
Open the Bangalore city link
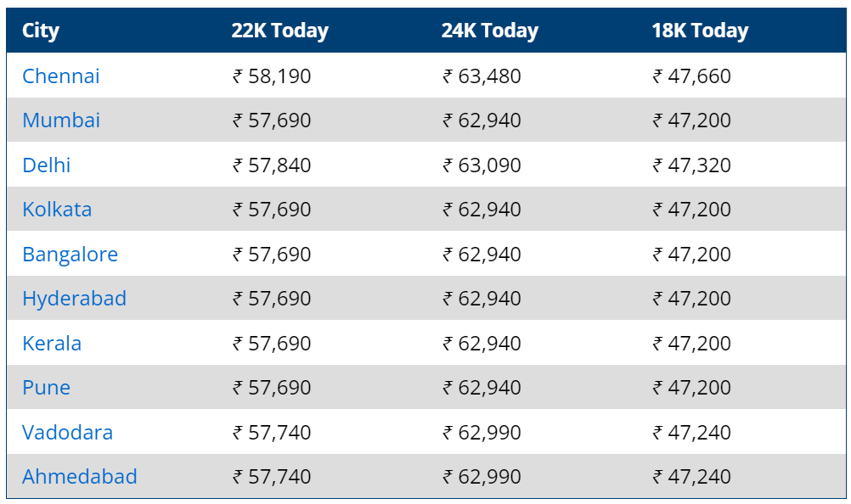(x=70, y=255)
